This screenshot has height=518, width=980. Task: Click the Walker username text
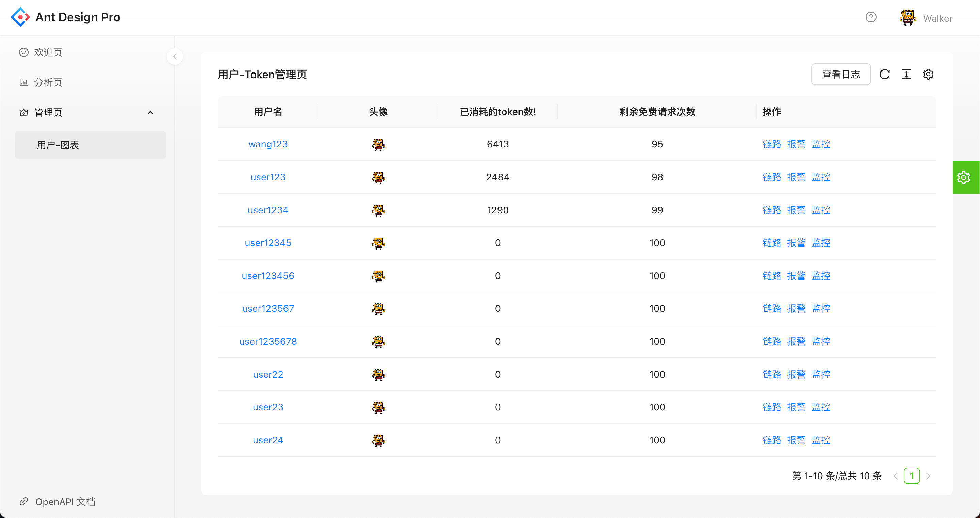click(x=937, y=18)
